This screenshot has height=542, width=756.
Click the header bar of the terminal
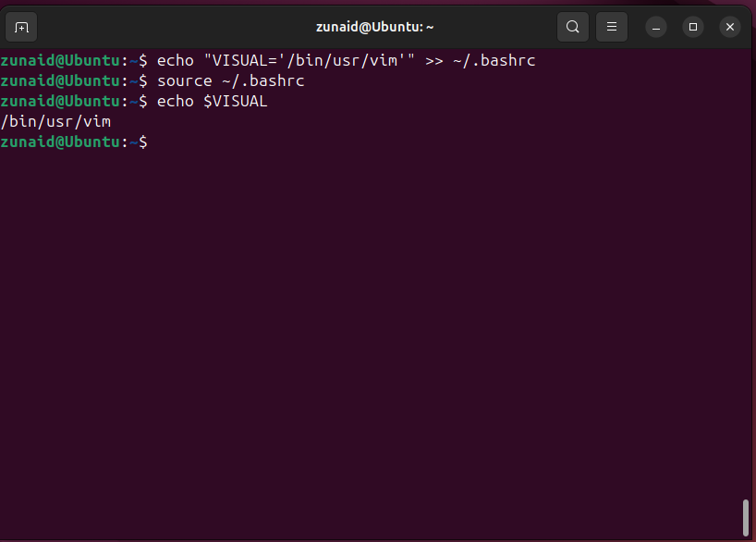point(374,27)
